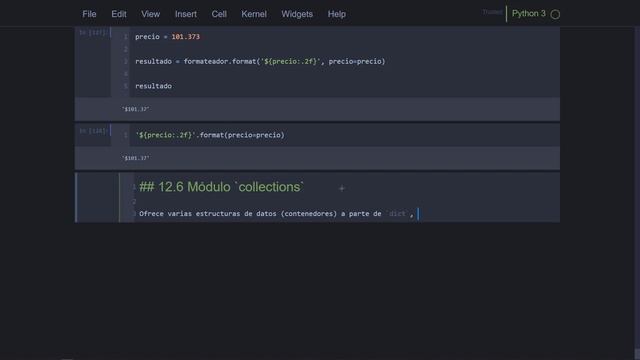640x360 pixels.
Task: Open the View menu
Action: (151, 14)
